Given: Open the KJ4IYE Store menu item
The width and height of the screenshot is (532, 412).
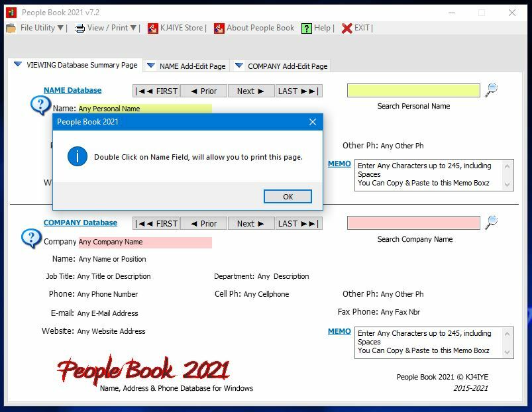Looking at the screenshot, I should (182, 28).
